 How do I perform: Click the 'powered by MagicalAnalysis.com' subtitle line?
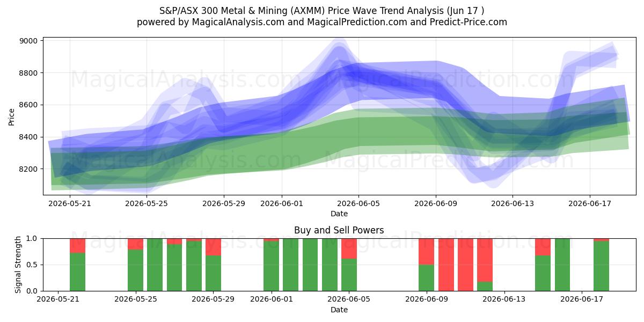click(322, 22)
